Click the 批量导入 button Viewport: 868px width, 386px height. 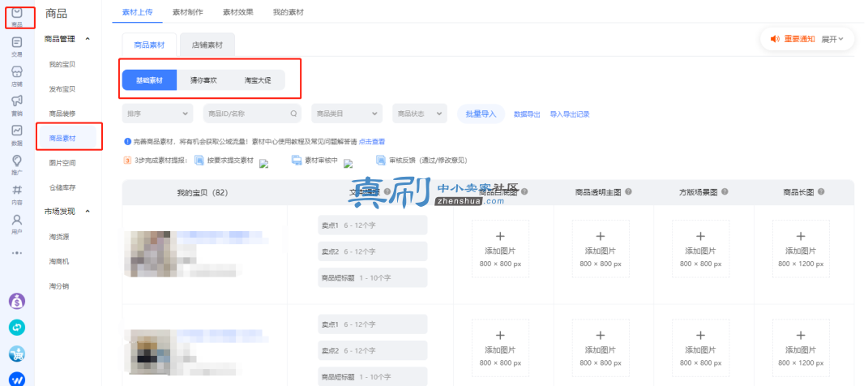coord(481,114)
